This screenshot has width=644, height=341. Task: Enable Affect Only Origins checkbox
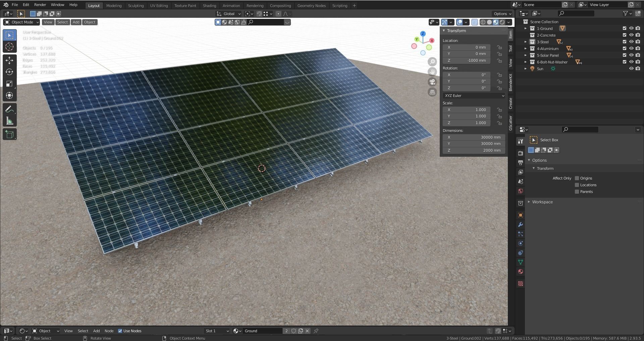[577, 178]
